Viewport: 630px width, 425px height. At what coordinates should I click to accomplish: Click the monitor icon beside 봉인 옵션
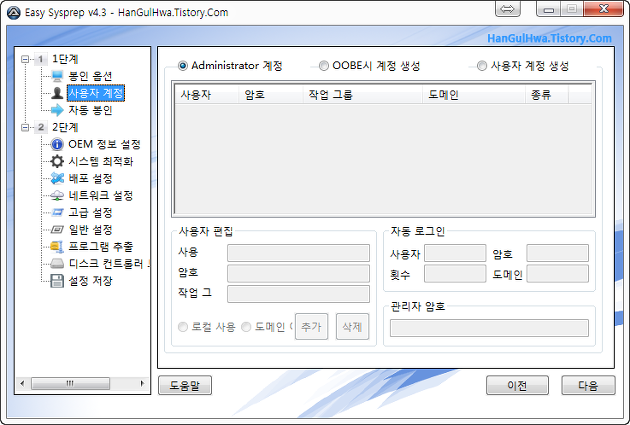tap(57, 76)
